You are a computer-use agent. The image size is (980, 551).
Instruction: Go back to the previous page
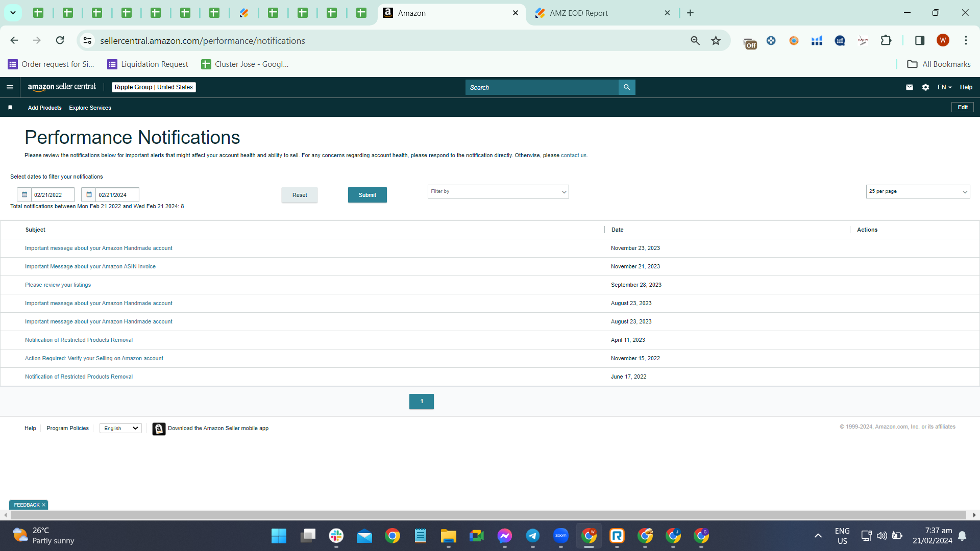pos(14,40)
